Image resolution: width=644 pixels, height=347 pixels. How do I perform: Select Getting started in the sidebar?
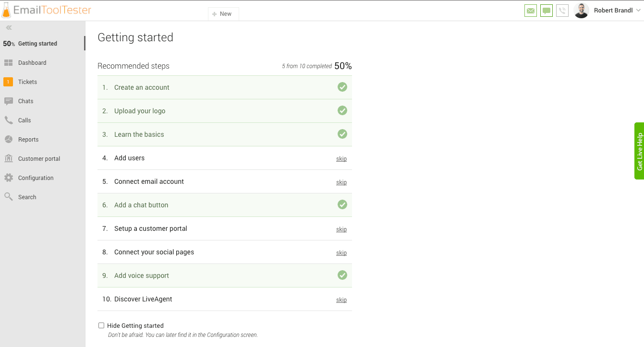pyautogui.click(x=43, y=43)
